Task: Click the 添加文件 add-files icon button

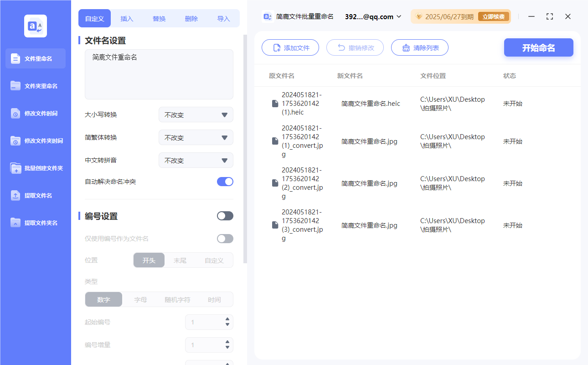Action: (x=277, y=47)
